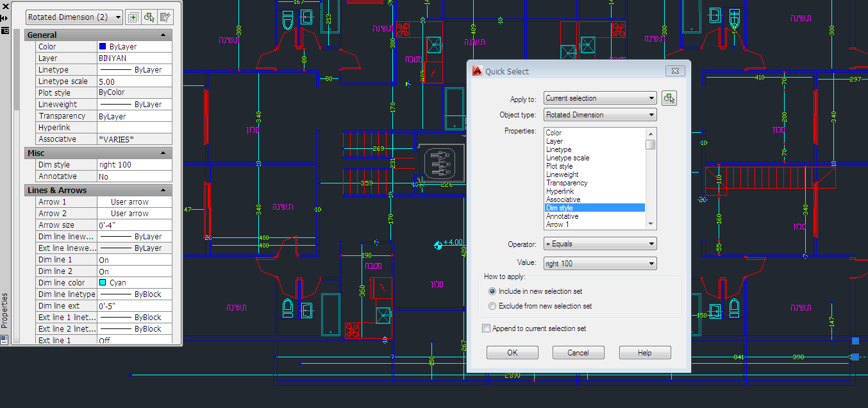Screen dimensions: 868x408
Task: Click the Toggle PICKADD icon in Properties palette
Action: (133, 17)
